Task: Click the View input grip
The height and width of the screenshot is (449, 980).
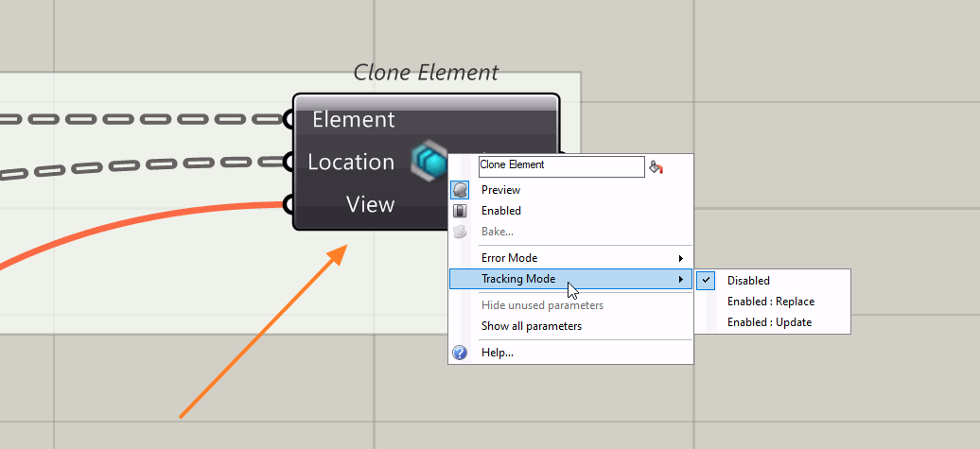Action: [x=289, y=204]
